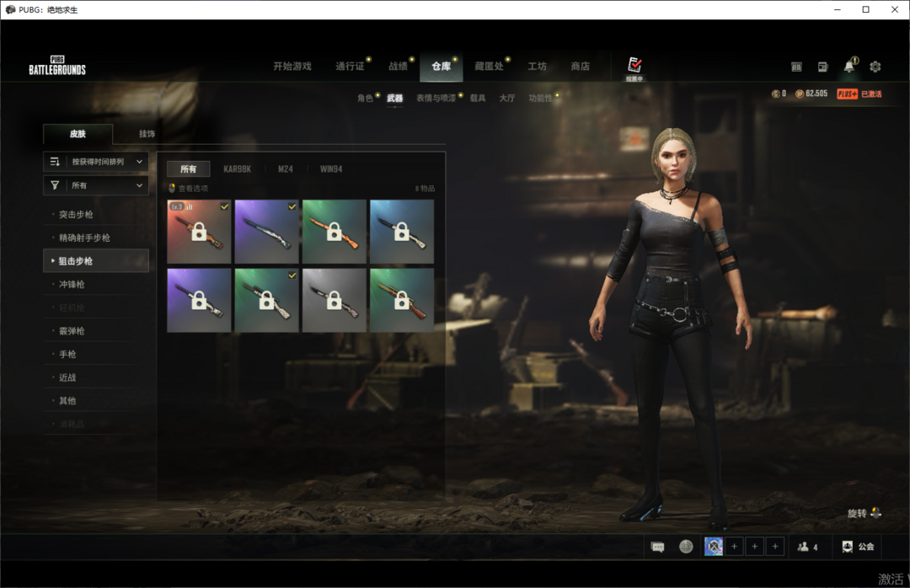Select the purple-background skin with a checkmark
910x588 pixels.
pyautogui.click(x=266, y=232)
